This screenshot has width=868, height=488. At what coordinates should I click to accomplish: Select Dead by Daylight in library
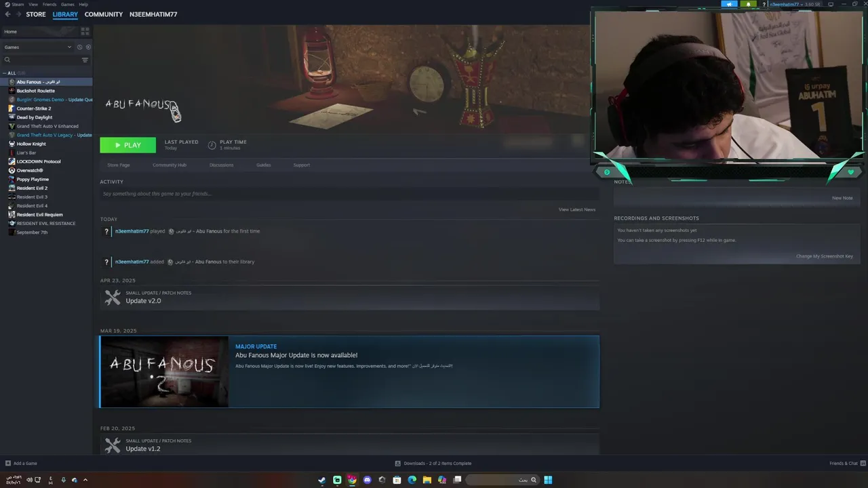pyautogui.click(x=35, y=117)
